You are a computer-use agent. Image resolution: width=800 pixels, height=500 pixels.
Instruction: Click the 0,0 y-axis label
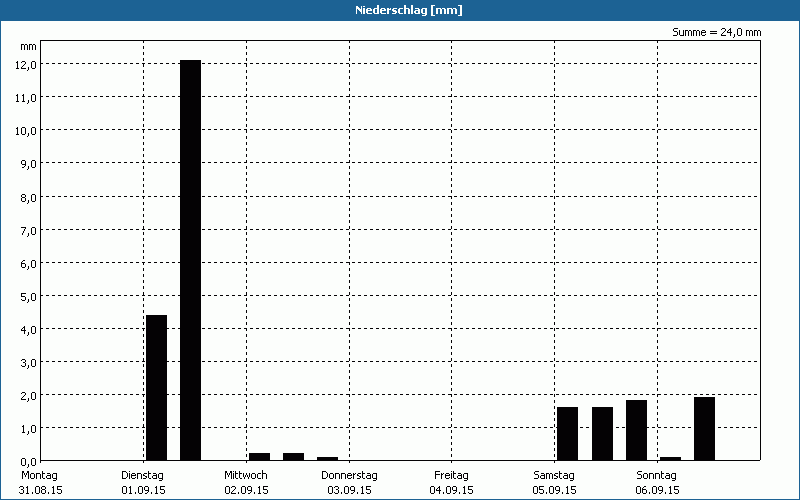pos(28,461)
